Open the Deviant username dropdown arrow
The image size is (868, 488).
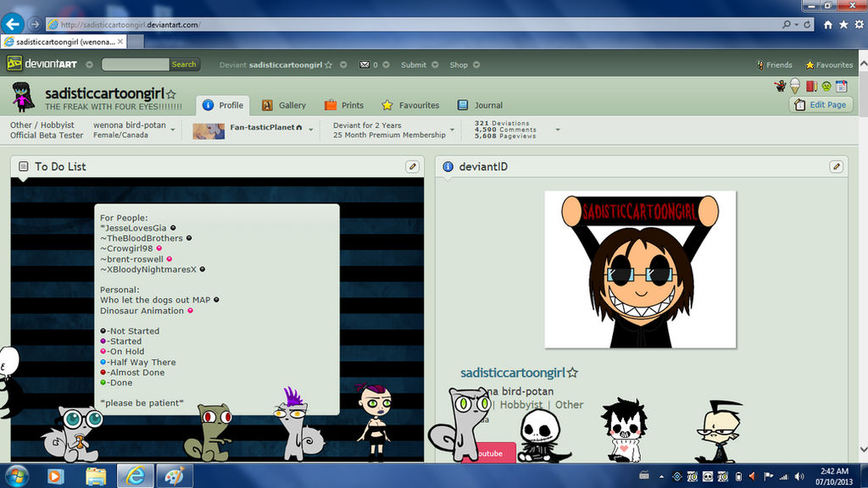point(343,64)
